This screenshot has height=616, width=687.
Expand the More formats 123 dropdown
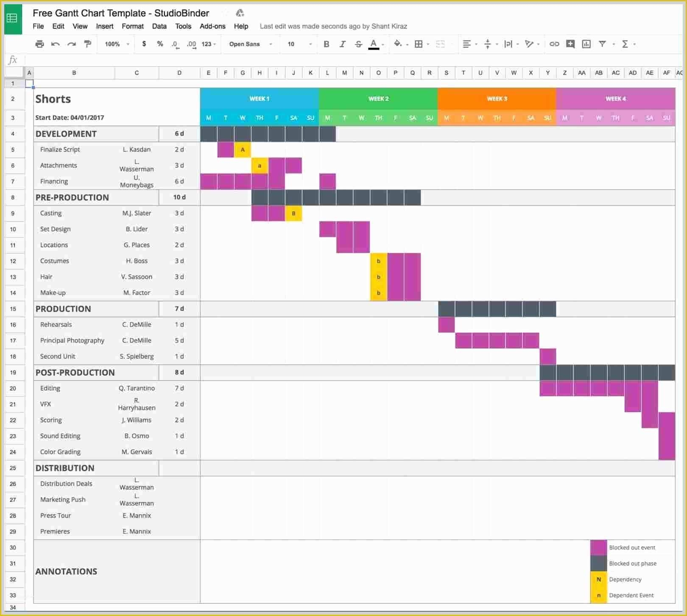coord(208,44)
